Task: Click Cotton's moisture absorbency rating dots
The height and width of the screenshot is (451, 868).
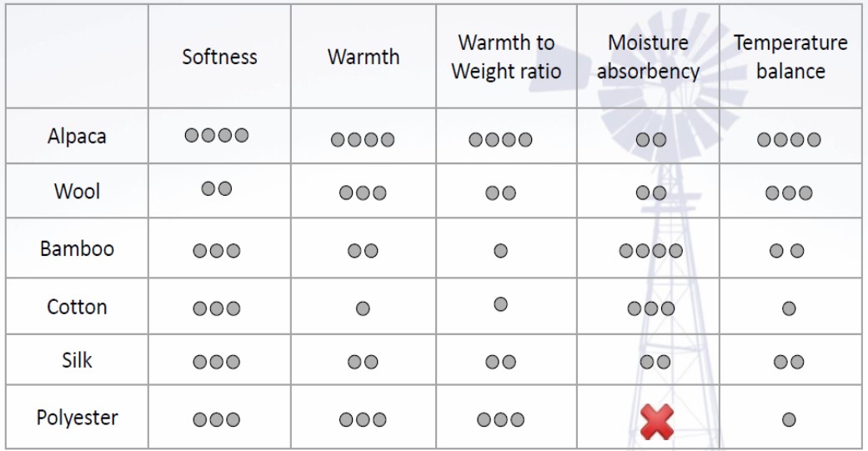Action: tap(651, 308)
